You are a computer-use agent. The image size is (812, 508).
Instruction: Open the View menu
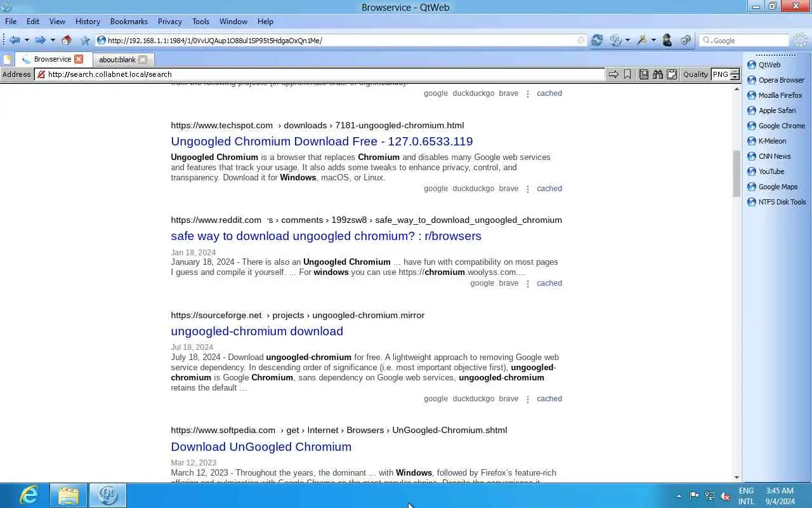[x=57, y=21]
